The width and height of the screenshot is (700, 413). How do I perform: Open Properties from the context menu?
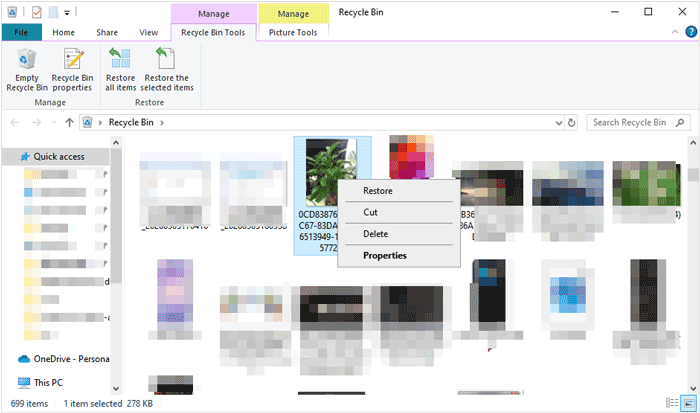[385, 255]
